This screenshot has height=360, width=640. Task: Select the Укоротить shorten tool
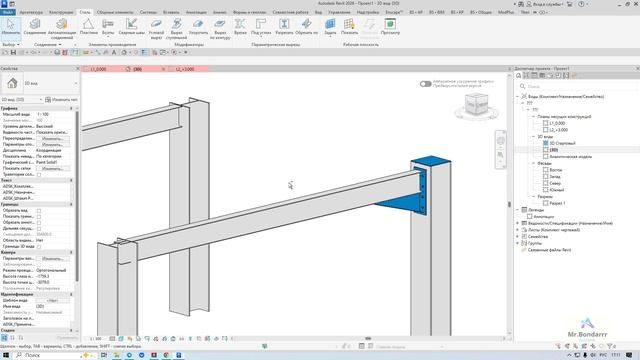[x=198, y=27]
